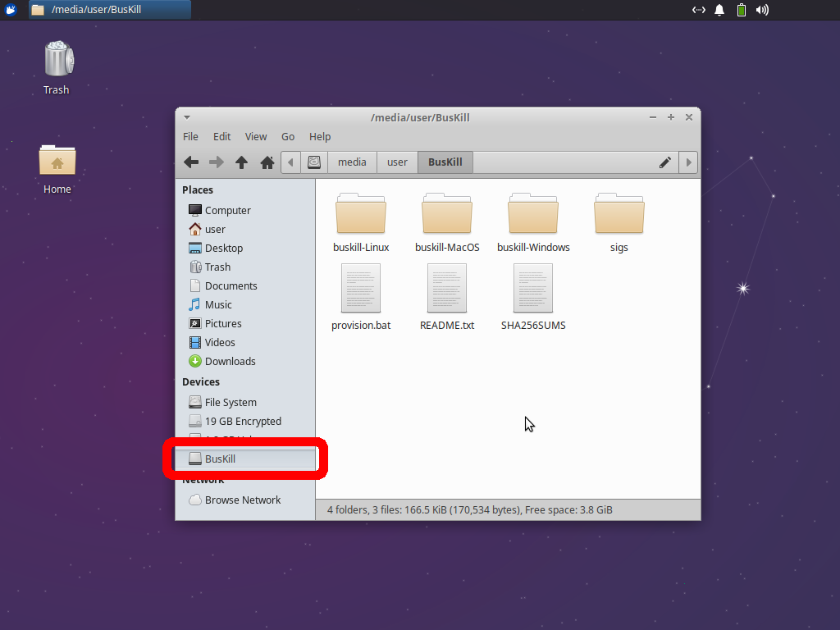
Task: Open the Help menu
Action: pyautogui.click(x=320, y=137)
